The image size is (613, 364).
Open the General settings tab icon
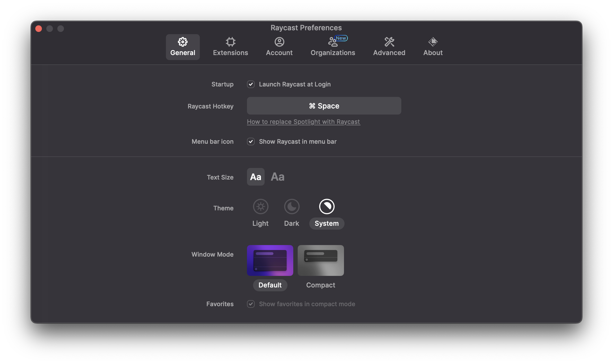[182, 42]
